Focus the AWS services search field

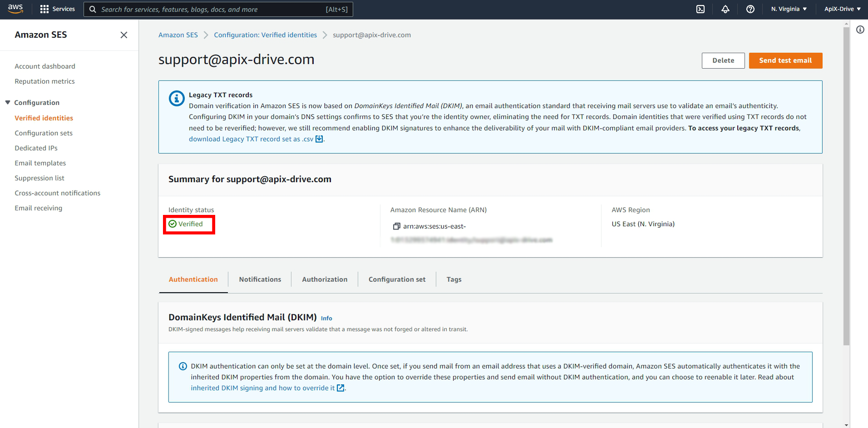(218, 9)
